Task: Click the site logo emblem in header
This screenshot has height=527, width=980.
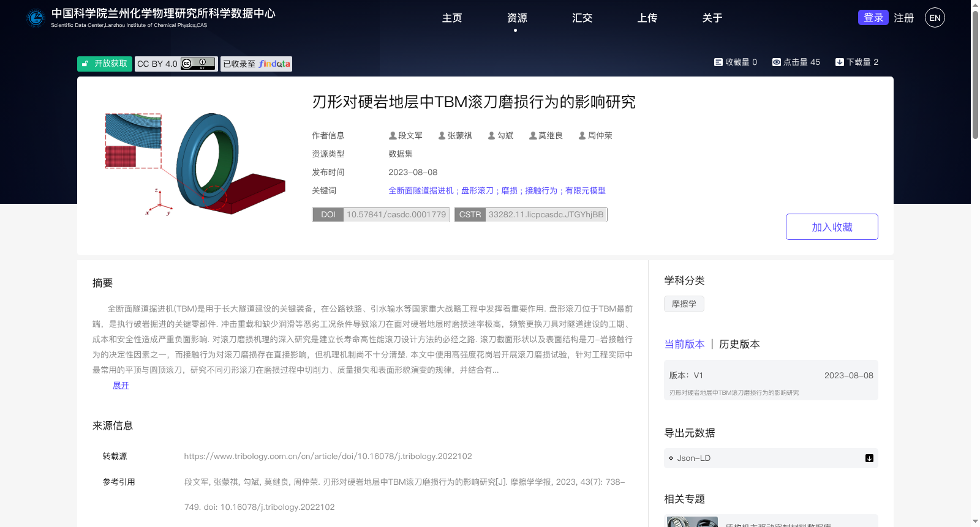Action: (36, 18)
